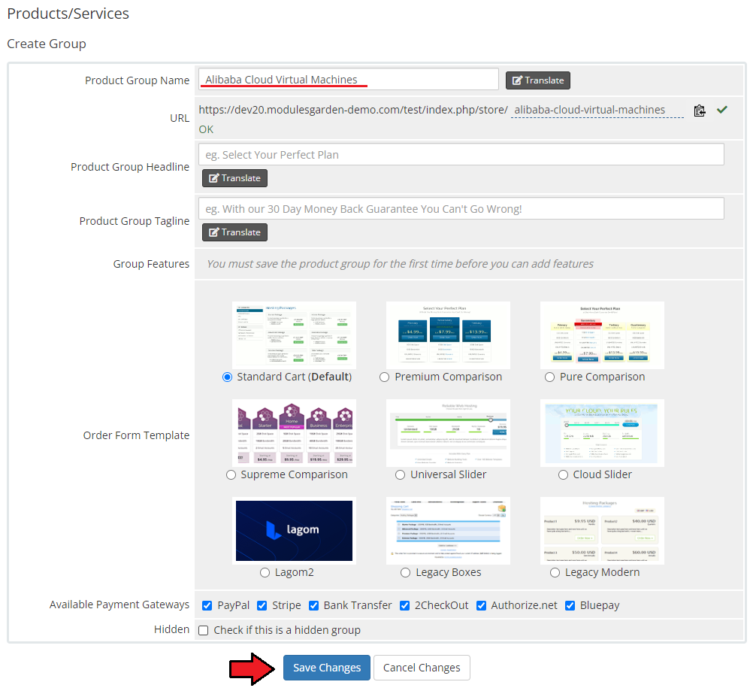Select Cloud Slider radio button

[x=563, y=474]
